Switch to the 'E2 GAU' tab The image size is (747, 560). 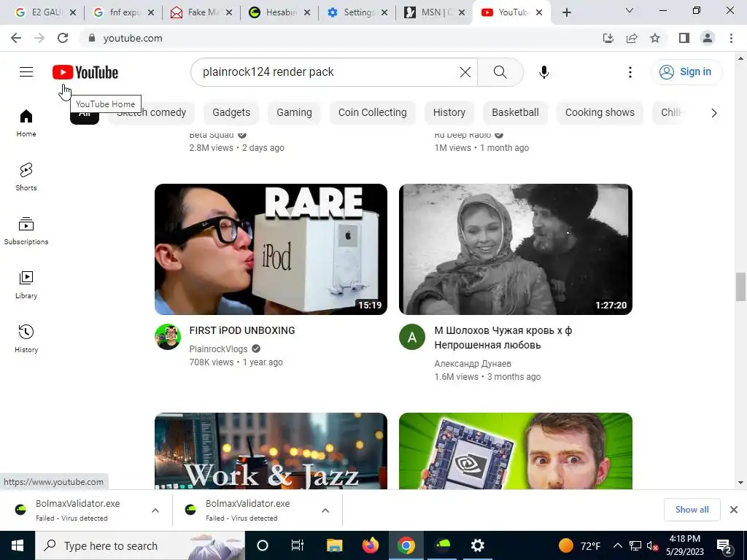pos(46,12)
